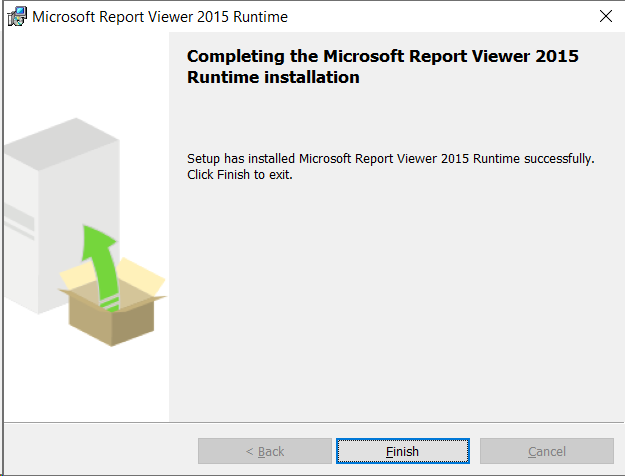Click the disabled Cancel button
Image resolution: width=625 pixels, height=476 pixels.
[546, 451]
